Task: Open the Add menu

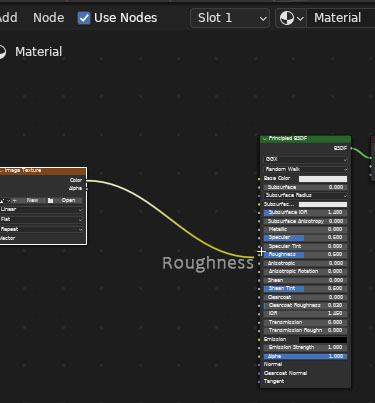Action: click(x=9, y=18)
